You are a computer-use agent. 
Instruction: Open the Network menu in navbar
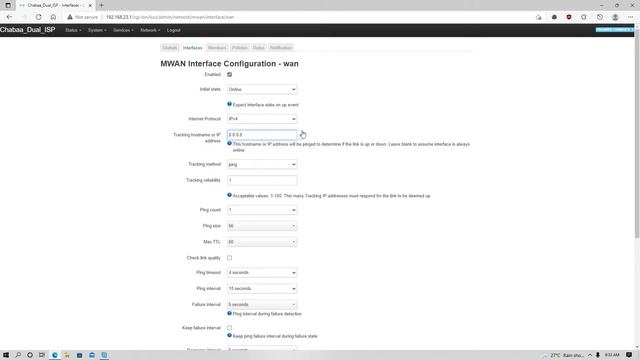(150, 30)
